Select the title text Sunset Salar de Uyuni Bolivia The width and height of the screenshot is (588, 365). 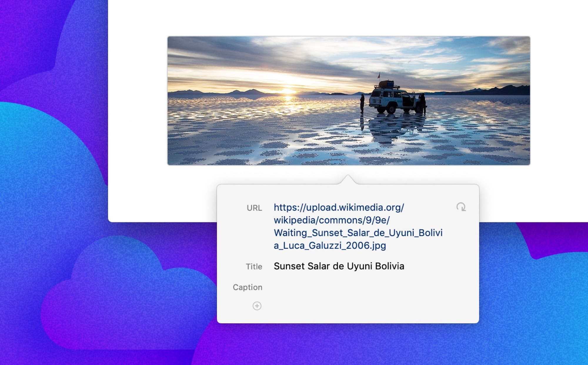click(x=338, y=266)
